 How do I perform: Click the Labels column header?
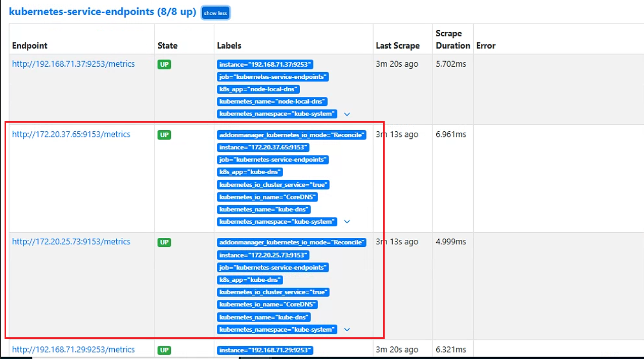click(x=229, y=45)
